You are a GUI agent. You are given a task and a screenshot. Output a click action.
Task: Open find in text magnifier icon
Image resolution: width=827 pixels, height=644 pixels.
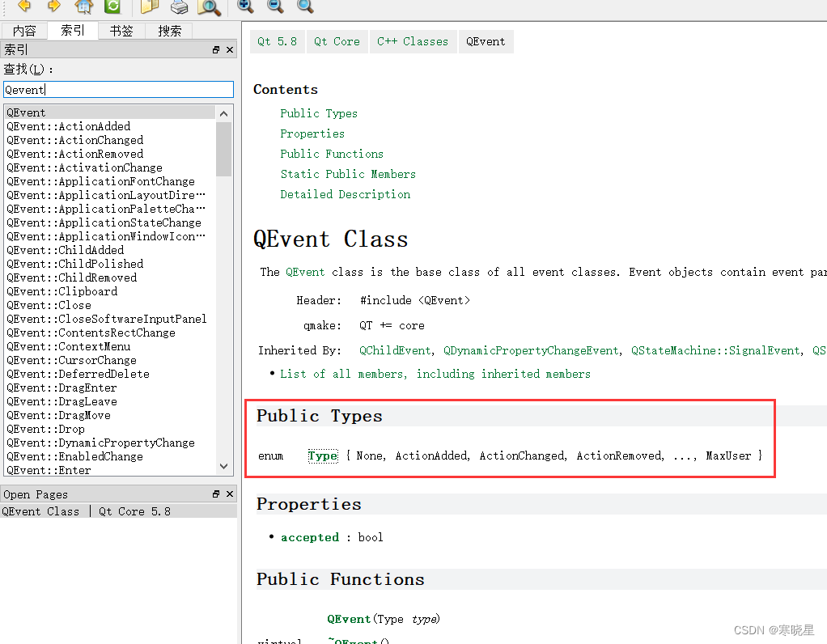point(209,6)
